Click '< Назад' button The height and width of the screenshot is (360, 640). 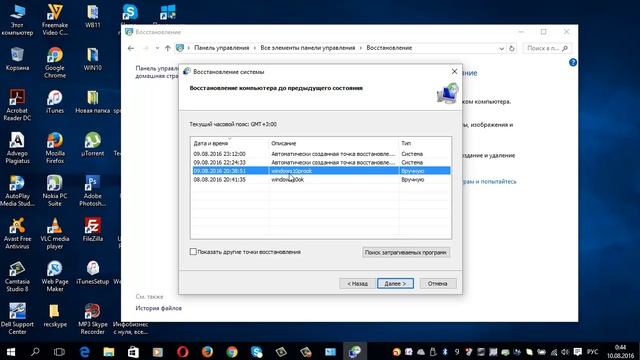357,283
